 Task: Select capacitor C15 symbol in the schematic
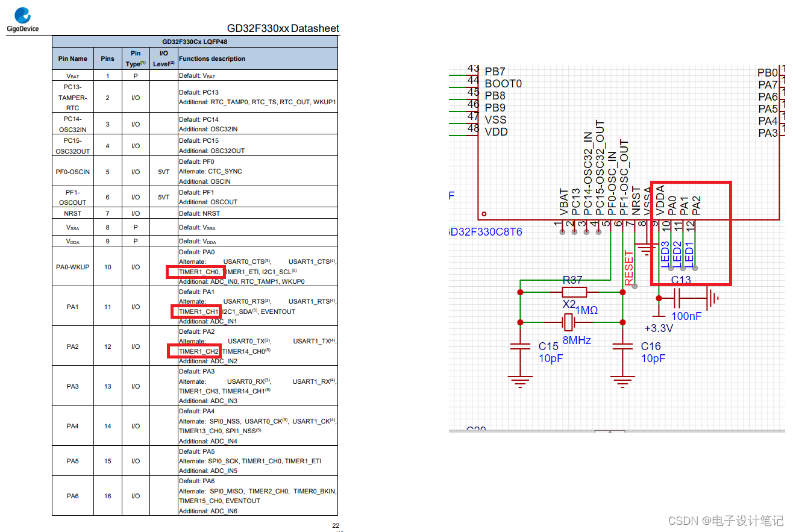click(521, 347)
